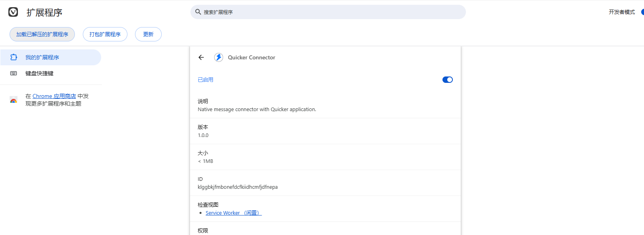Image resolution: width=644 pixels, height=235 pixels.
Task: Click the Update button
Action: 148,34
